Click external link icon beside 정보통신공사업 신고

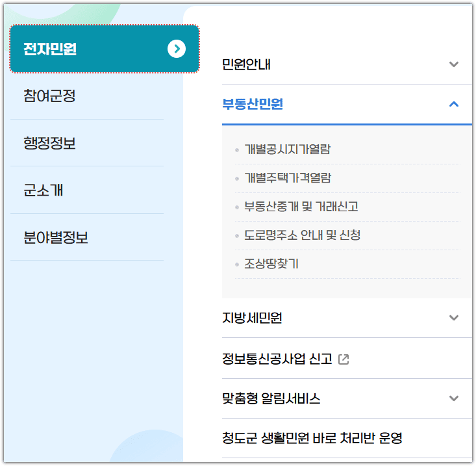[344, 359]
